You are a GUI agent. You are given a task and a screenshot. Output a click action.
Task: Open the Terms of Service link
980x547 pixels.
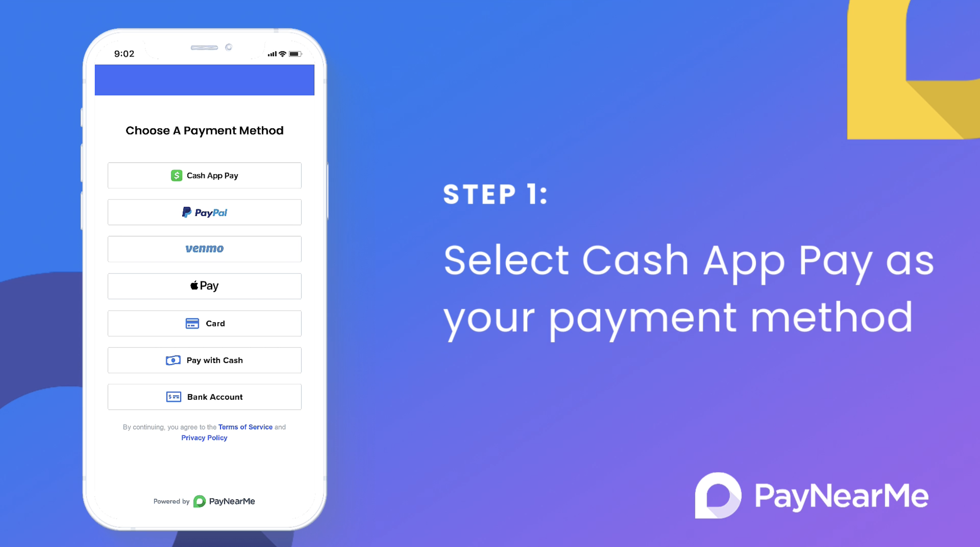244,426
